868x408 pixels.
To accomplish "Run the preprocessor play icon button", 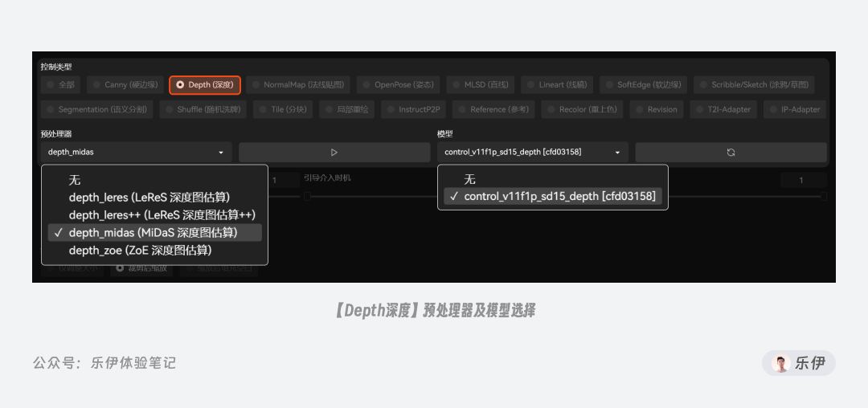I will click(x=334, y=152).
